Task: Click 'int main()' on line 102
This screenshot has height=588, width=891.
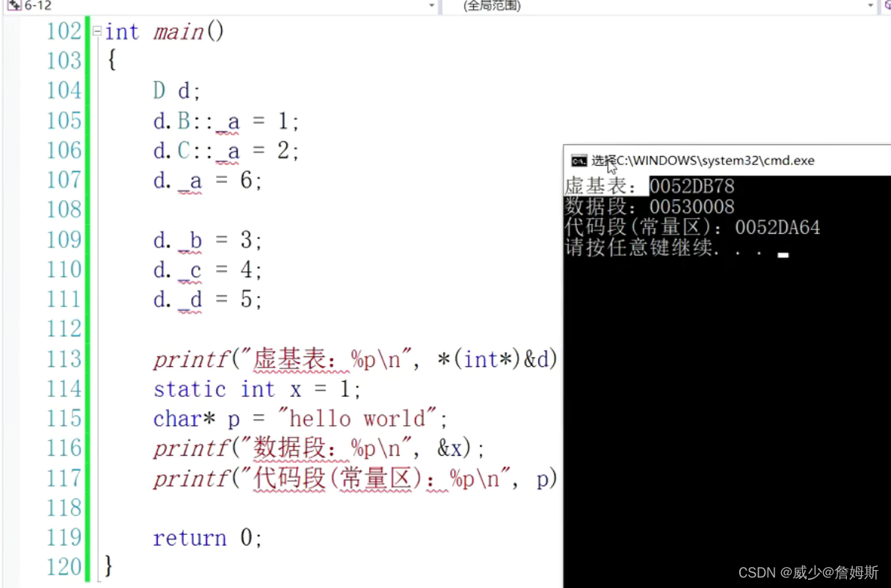Action: (164, 32)
